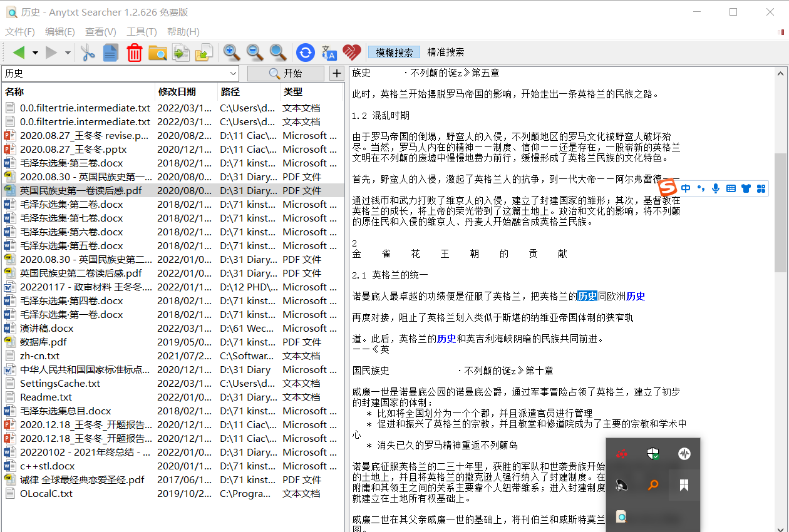Click the blue Refresh index icon
789x532 pixels.
coord(305,53)
